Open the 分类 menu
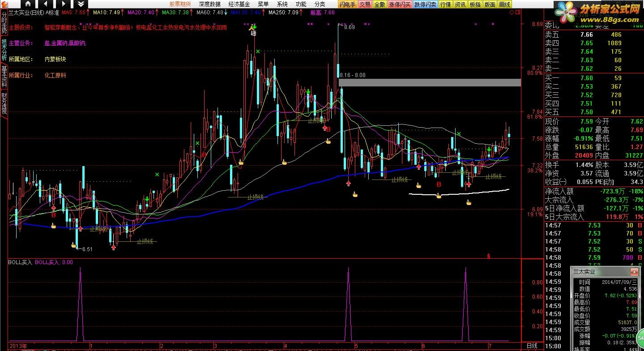Viewport: 644px width, 351px height. click(x=320, y=4)
